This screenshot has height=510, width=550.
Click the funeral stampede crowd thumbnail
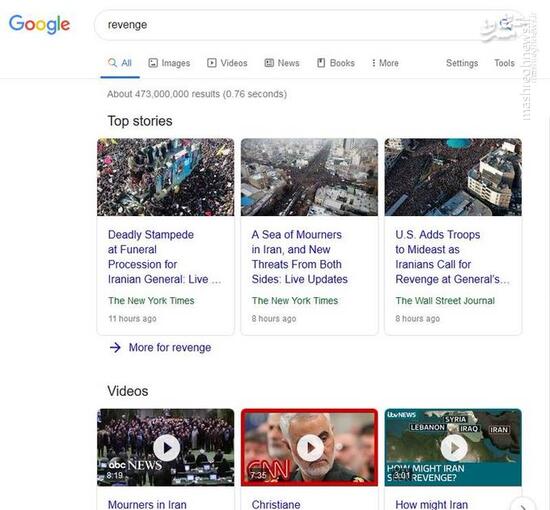pyautogui.click(x=166, y=177)
